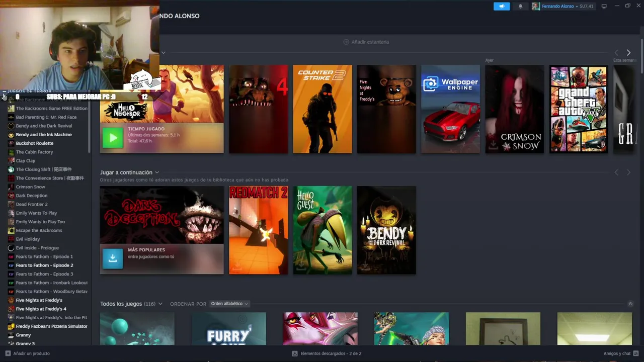Image resolution: width=644 pixels, height=362 pixels.
Task: Click Añadir un producto at bottom left
Action: point(28,353)
